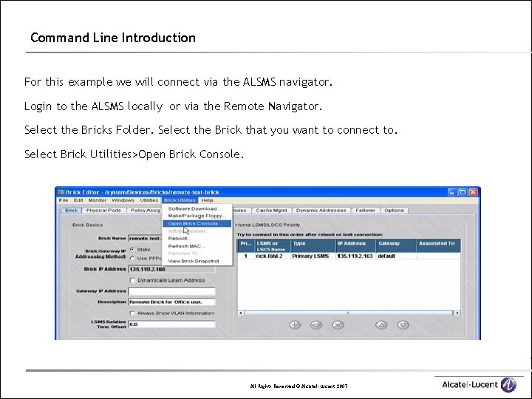The image size is (532, 399).
Task: Click the Brick Name input field
Action: [146, 238]
